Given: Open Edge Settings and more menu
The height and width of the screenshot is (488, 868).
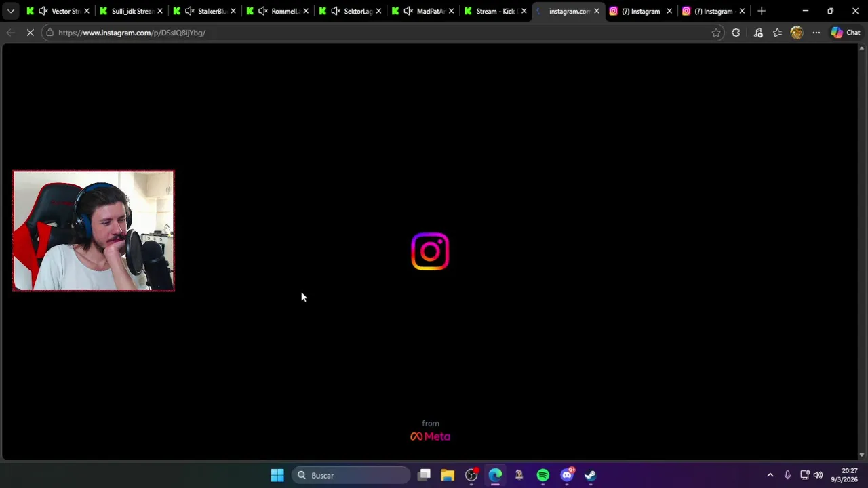Looking at the screenshot, I should [816, 33].
